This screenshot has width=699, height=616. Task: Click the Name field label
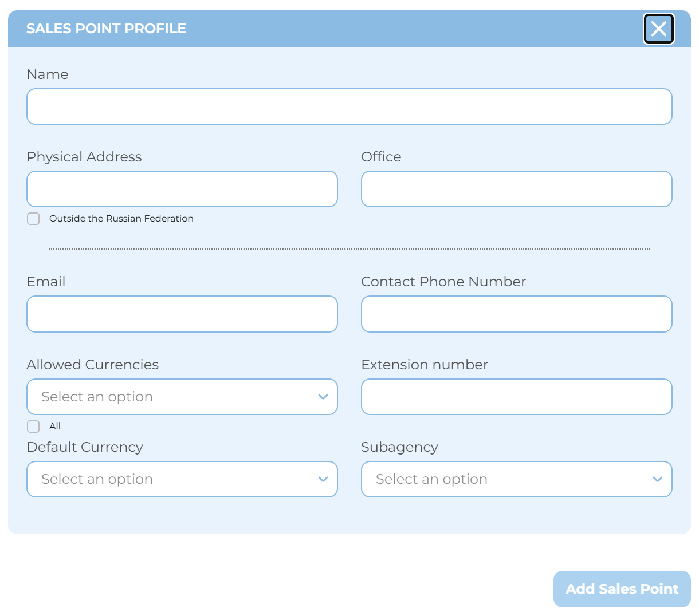click(48, 74)
